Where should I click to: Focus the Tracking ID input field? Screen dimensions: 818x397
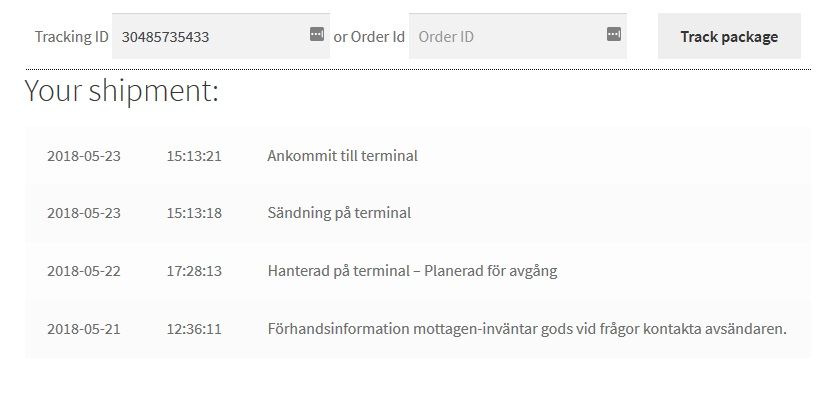(221, 36)
